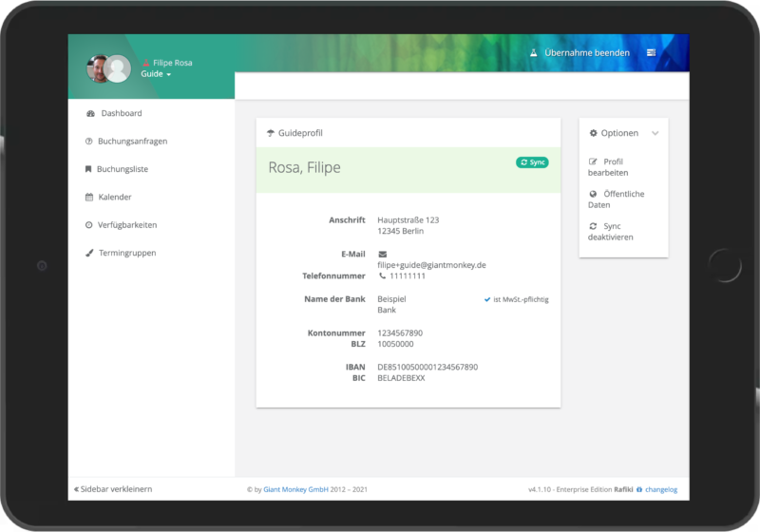Select Öffentliche Daten option
This screenshot has height=532, width=760.
[616, 199]
